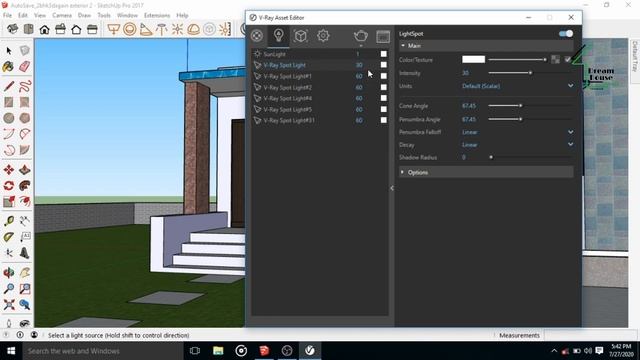Screen dimensions: 640x360
Task: Select the Push/Pull tool
Action: (24, 170)
